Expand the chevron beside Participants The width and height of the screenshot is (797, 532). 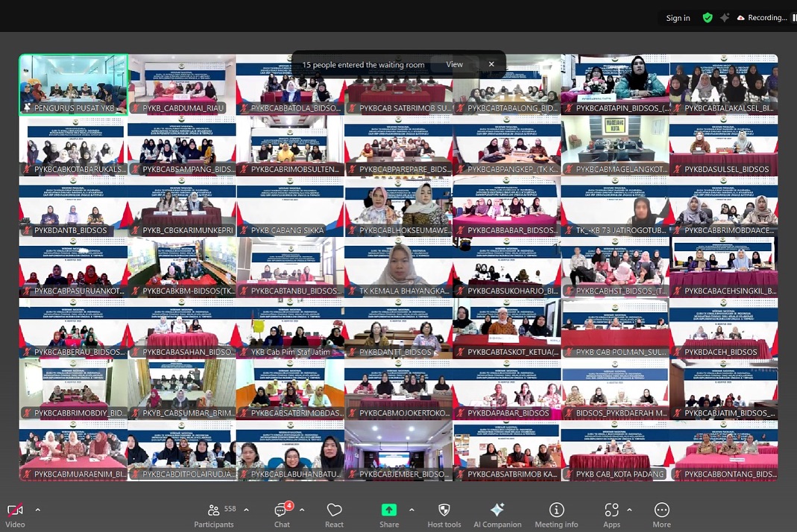click(246, 510)
